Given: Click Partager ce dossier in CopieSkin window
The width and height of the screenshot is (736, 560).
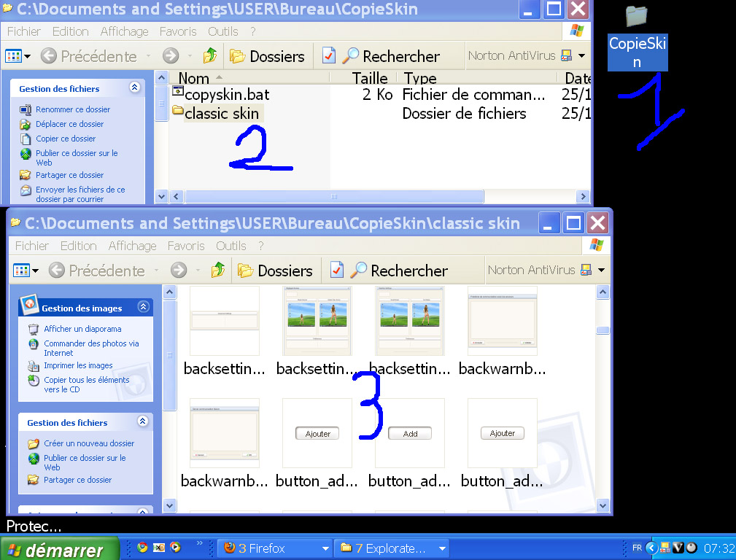Looking at the screenshot, I should point(69,175).
